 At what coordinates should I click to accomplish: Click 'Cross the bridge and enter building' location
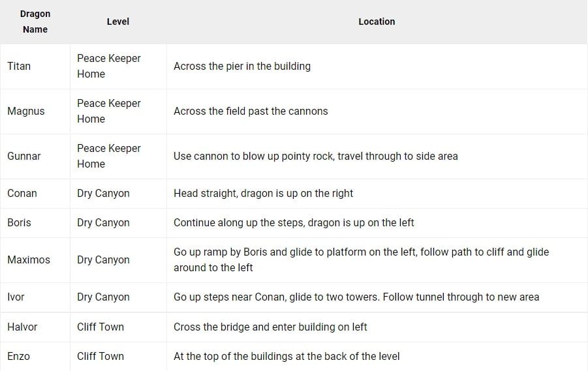270,327
